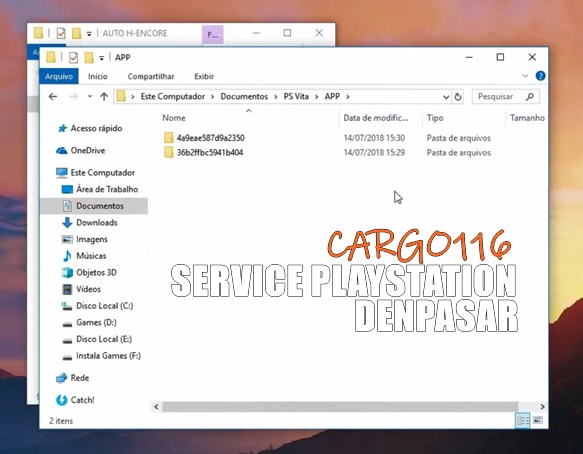Click the search magnifier icon

pyautogui.click(x=530, y=97)
